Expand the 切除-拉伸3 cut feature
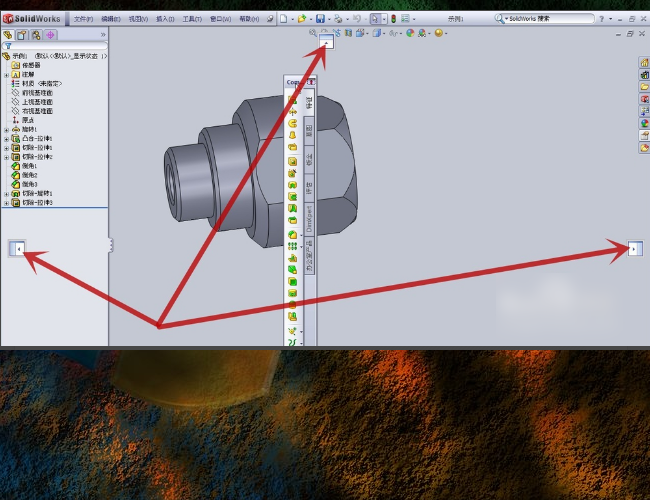Image resolution: width=650 pixels, height=500 pixels. click(x=6, y=203)
